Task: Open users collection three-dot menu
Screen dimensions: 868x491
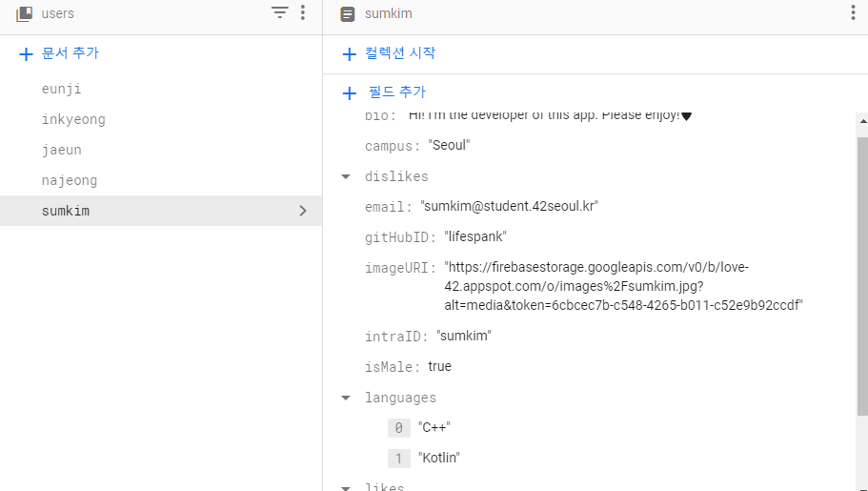Action: pos(303,13)
